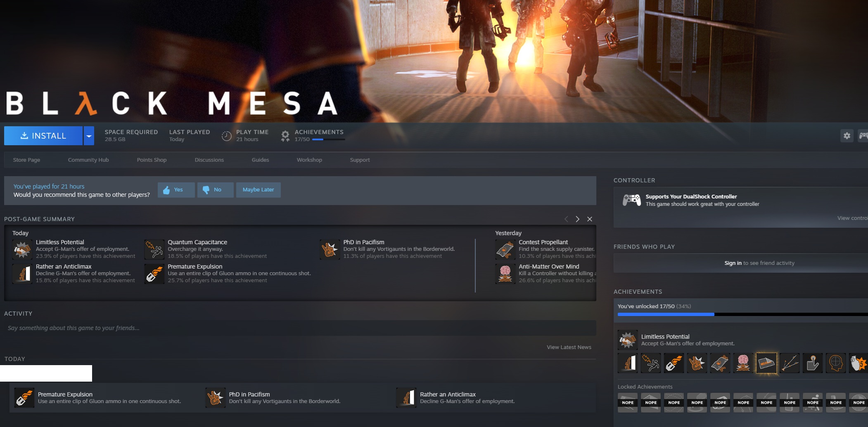Click the Premature Expulsion icon in the Today activity row
868x427 pixels.
pos(24,398)
